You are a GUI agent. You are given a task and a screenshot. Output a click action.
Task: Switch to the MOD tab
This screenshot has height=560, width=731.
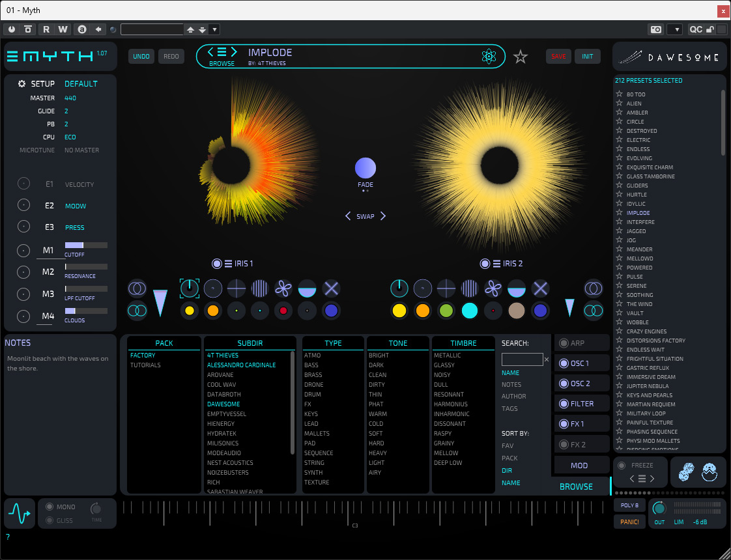579,466
